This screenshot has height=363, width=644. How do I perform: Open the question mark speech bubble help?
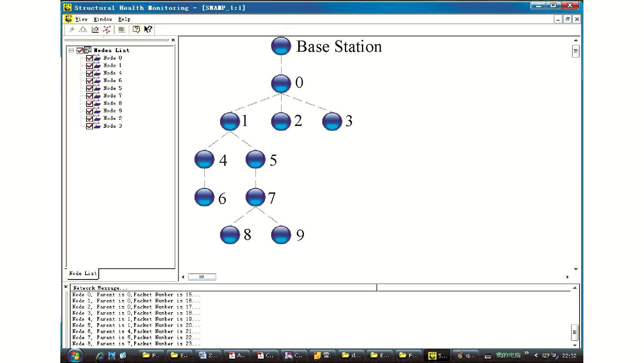tap(136, 29)
